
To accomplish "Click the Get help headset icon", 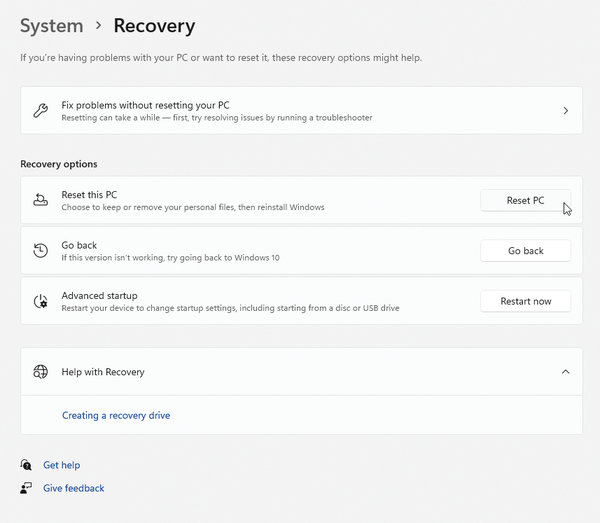I will click(26, 465).
